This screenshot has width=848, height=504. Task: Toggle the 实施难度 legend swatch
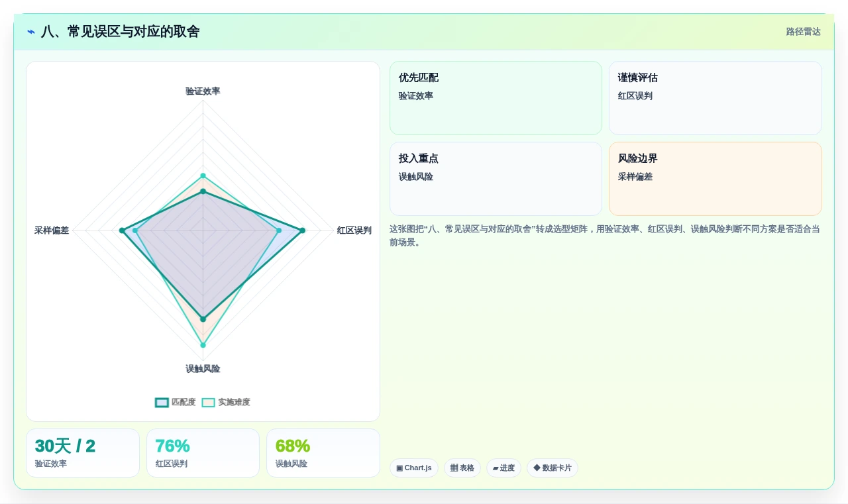pyautogui.click(x=209, y=402)
